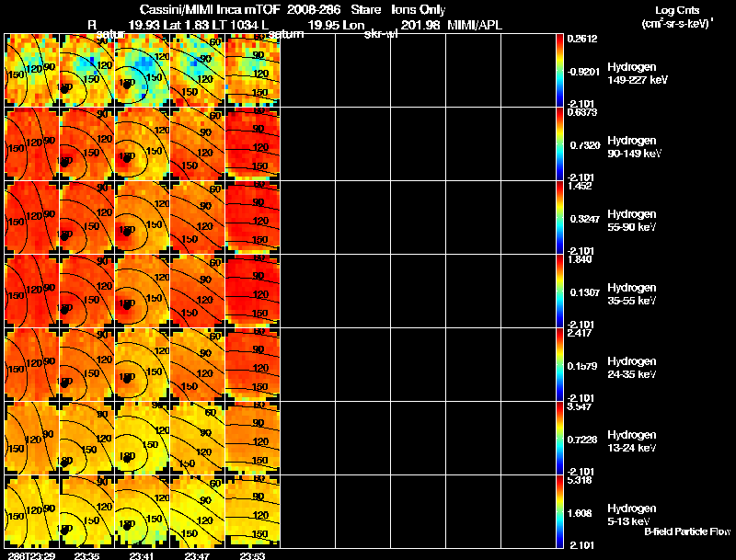Select the 24-35 keV hydrogen image at 23:47
736x560 pixels.
point(198,365)
